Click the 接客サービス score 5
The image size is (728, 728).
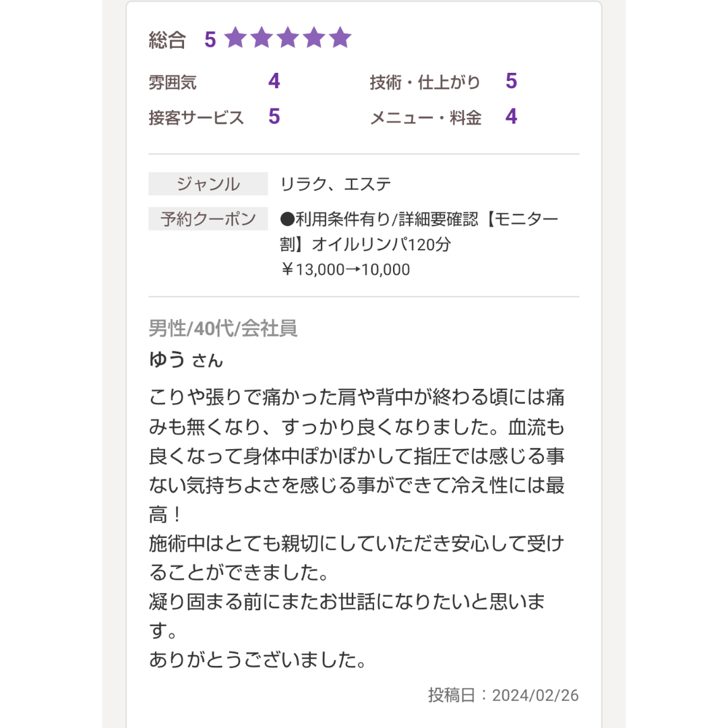point(274,117)
